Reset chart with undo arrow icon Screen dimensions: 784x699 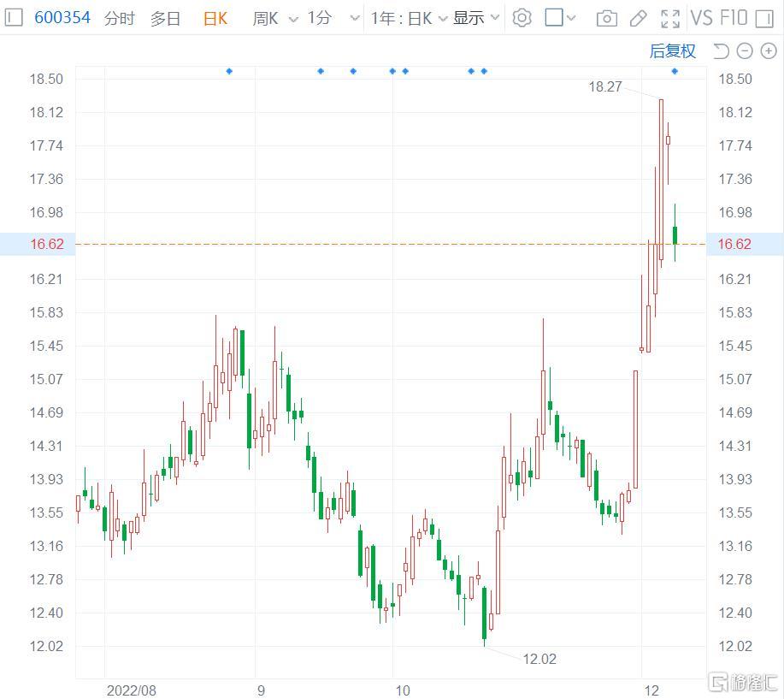click(721, 51)
